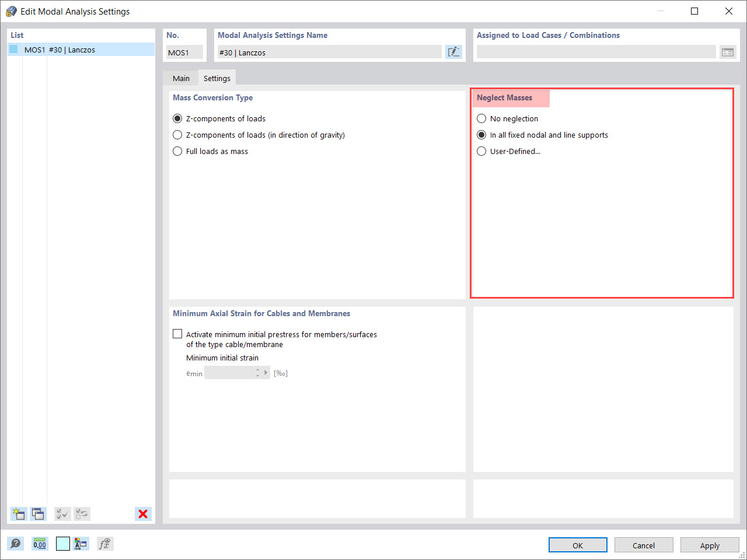Click the light blue color box
Screen dimensions: 747x560
click(62, 544)
